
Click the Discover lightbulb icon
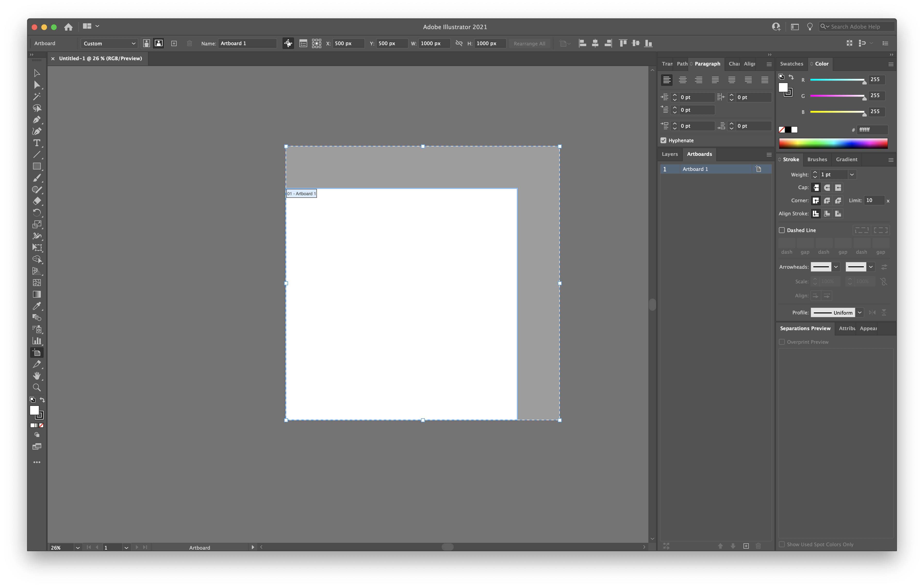(x=810, y=26)
